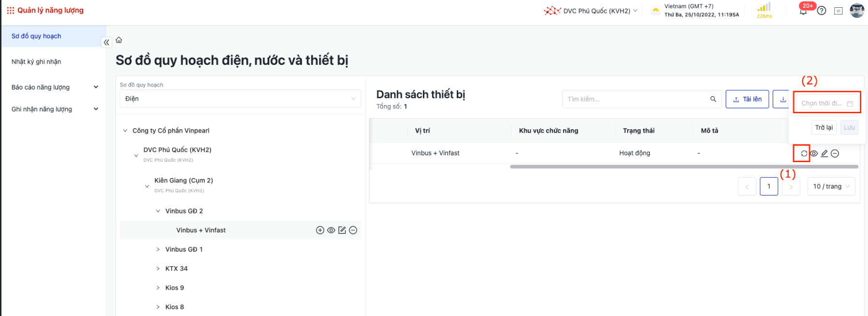868x316 pixels.
Task: Click Mô tả column header
Action: tap(709, 131)
